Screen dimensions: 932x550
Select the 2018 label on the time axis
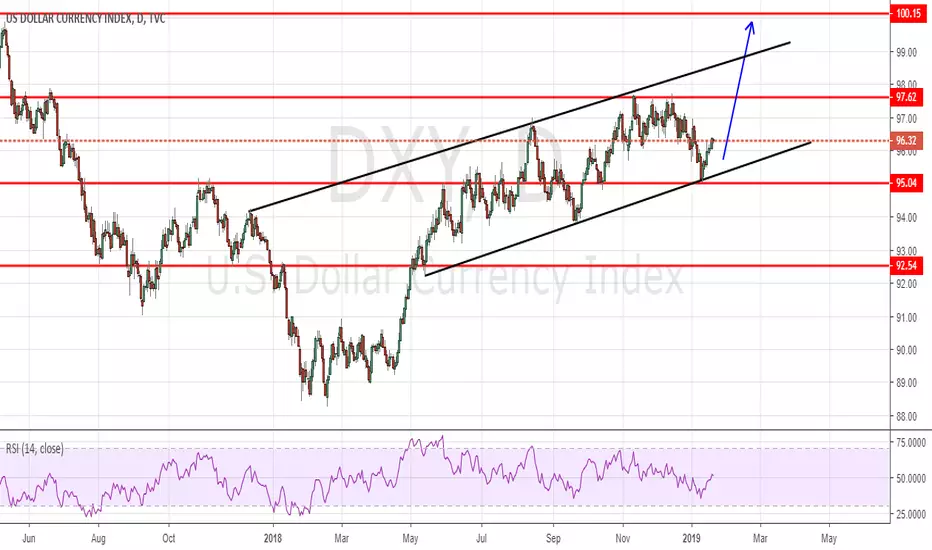[x=273, y=539]
